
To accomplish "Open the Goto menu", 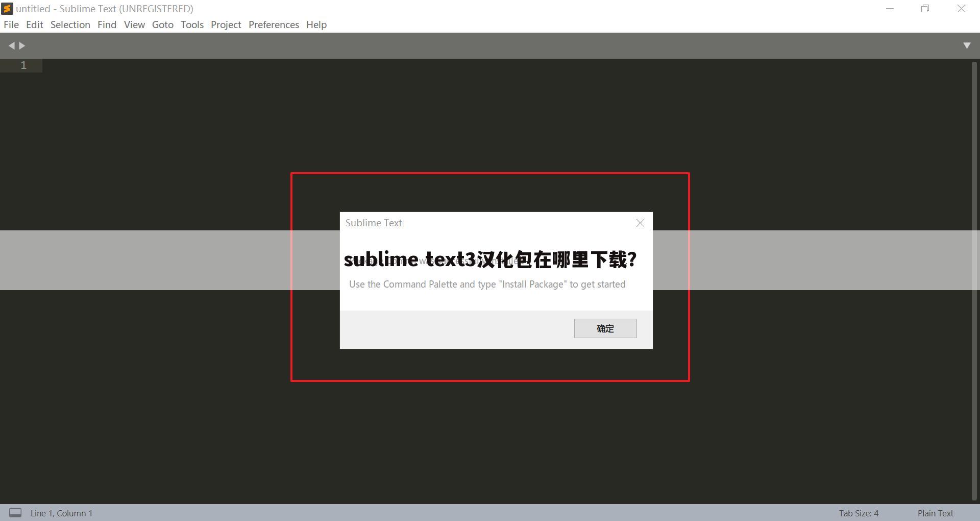I will 163,25.
